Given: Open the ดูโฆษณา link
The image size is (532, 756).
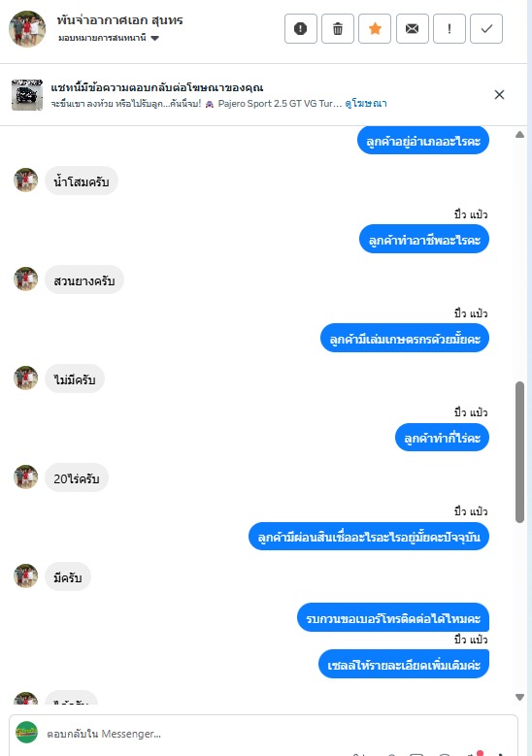Looking at the screenshot, I should [x=366, y=103].
